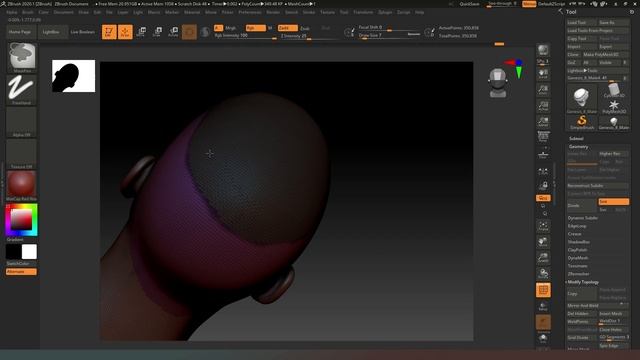Click the Tool palette dock arrow icon

coord(560,11)
